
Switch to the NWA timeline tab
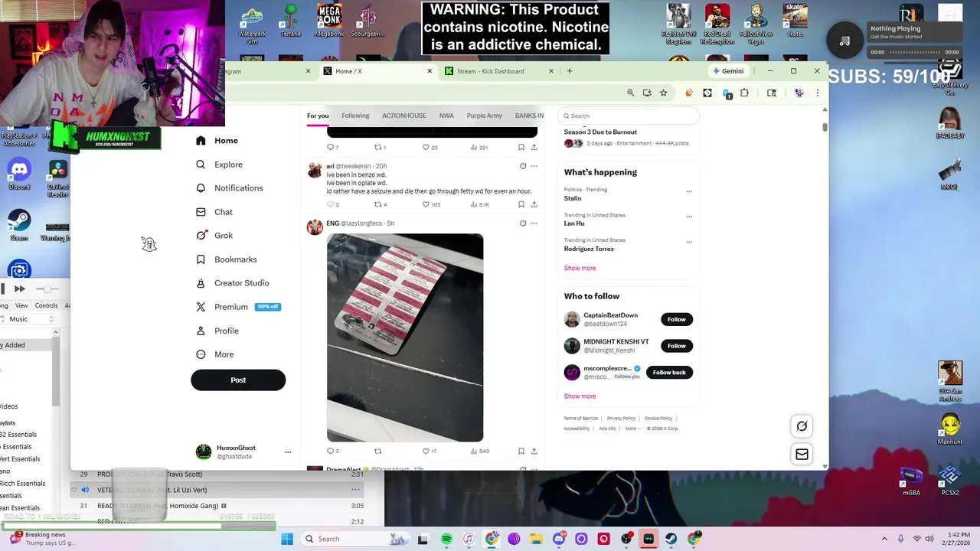click(x=446, y=116)
